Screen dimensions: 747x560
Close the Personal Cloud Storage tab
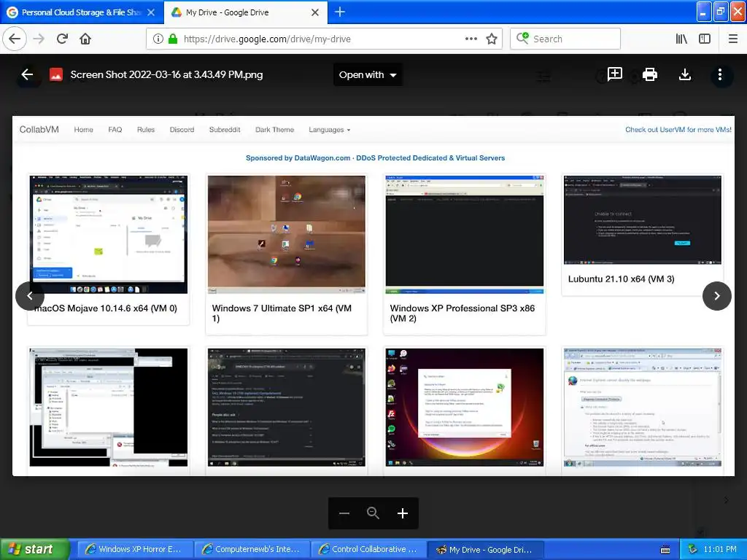[x=151, y=12]
